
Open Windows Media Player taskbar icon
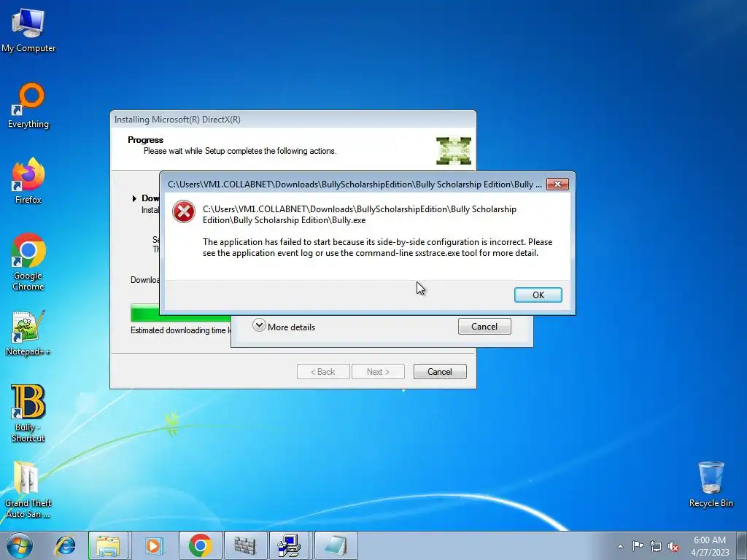pyautogui.click(x=153, y=545)
